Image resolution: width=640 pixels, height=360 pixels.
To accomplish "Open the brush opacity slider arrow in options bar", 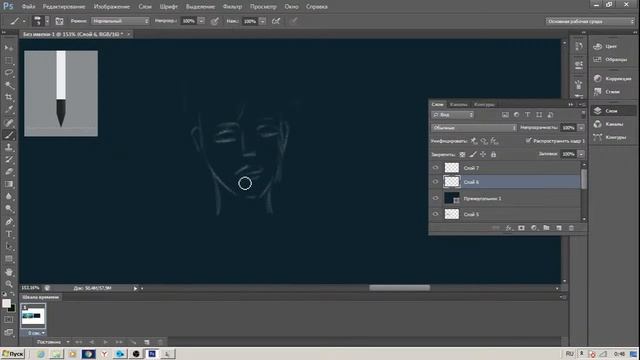I will point(201,21).
